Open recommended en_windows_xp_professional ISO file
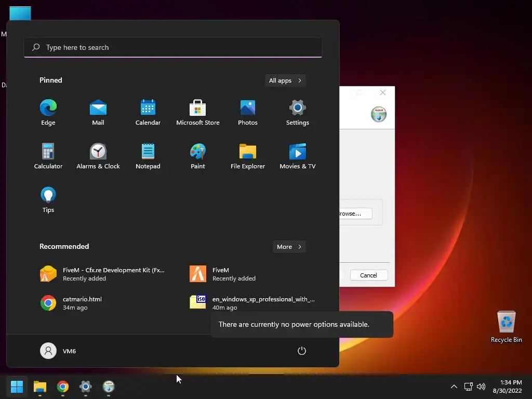Viewport: 532px width, 399px height. (x=252, y=303)
